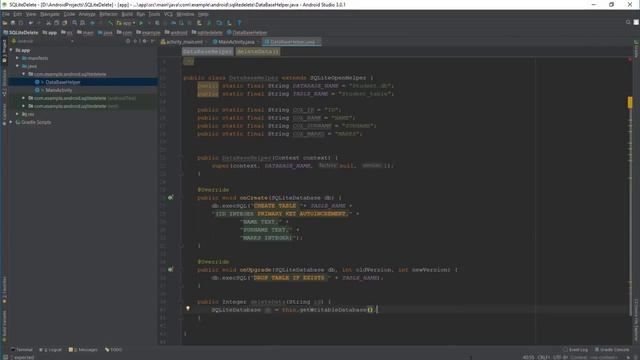Open the Refactor menu

(x=109, y=14)
